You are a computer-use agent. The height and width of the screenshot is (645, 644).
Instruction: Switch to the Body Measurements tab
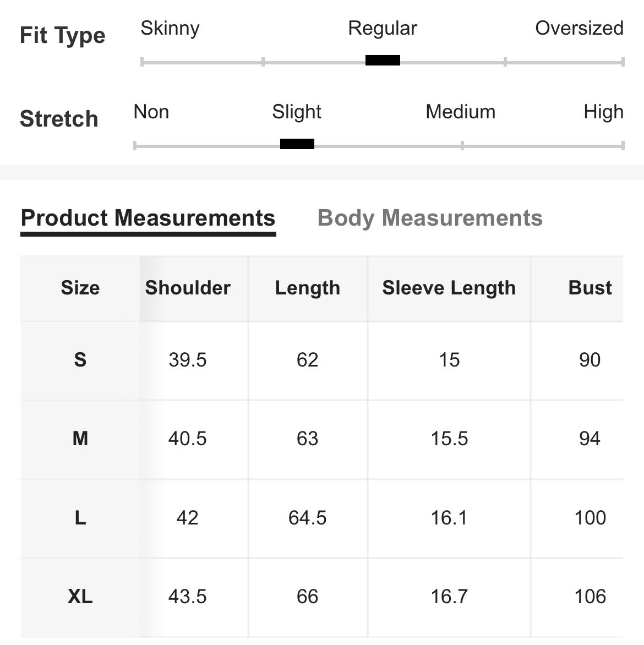pyautogui.click(x=430, y=218)
